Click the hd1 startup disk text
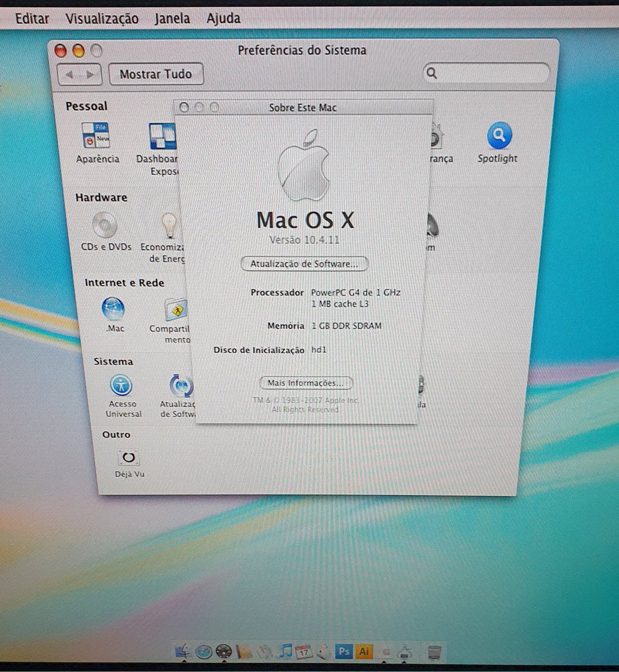This screenshot has height=672, width=619. (x=318, y=349)
